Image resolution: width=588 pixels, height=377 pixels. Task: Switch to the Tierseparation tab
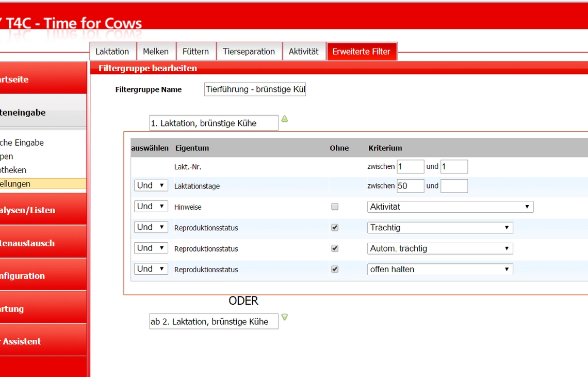249,52
